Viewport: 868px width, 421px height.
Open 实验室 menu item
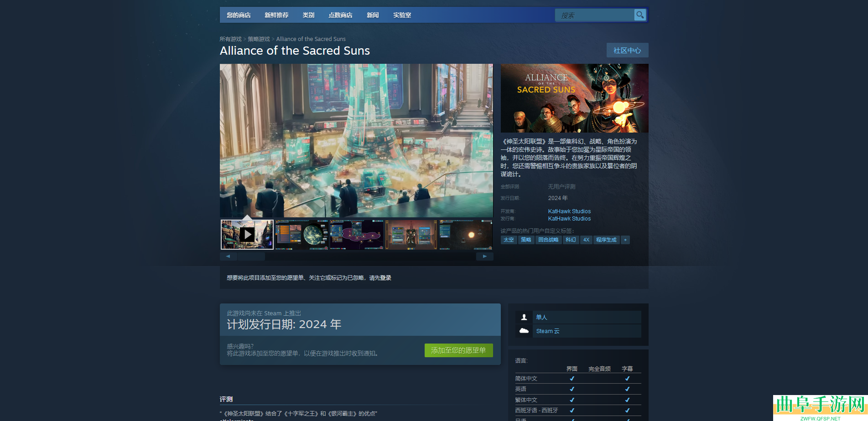coord(402,15)
